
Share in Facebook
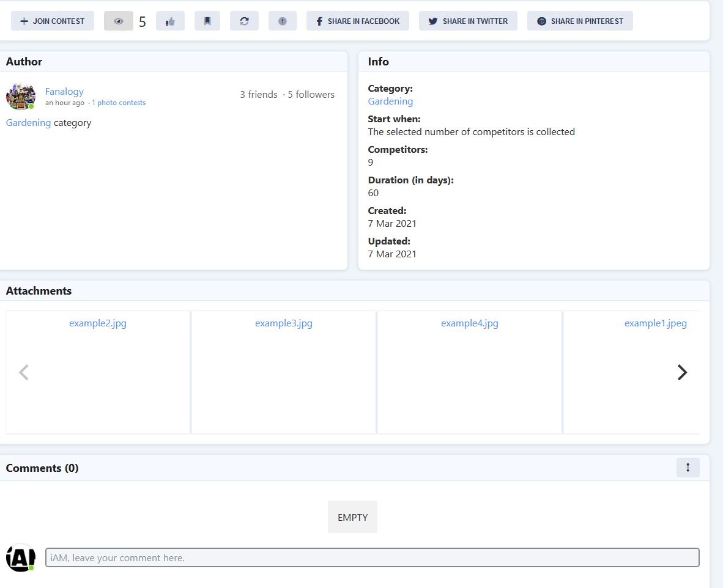tap(358, 21)
